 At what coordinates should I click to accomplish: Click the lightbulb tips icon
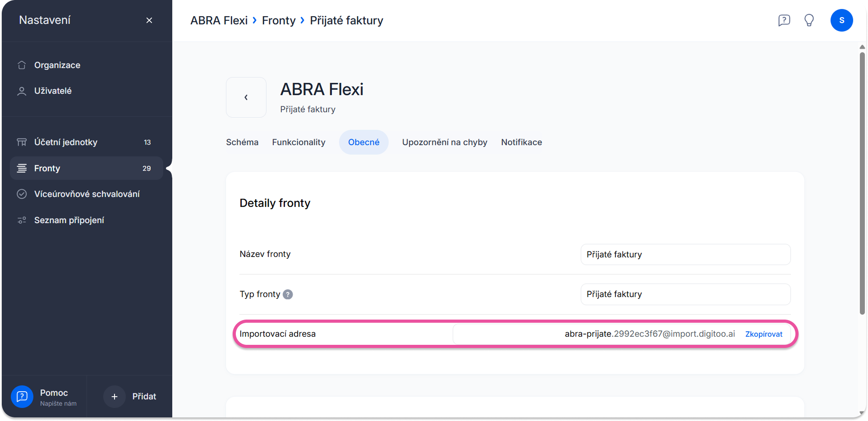tap(809, 20)
